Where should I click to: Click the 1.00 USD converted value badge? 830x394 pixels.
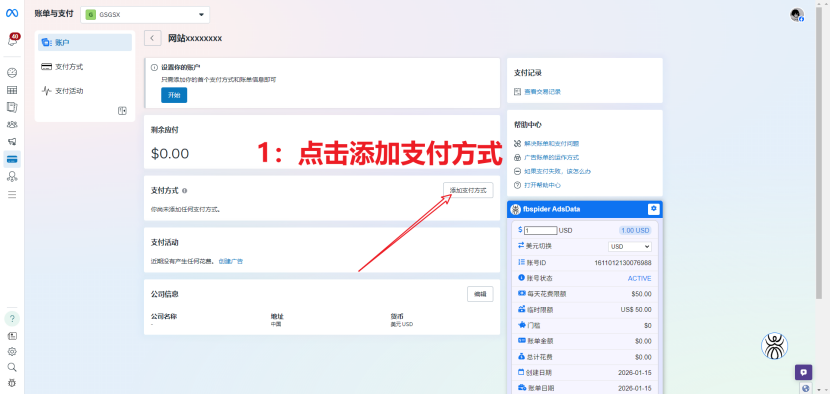(x=635, y=230)
